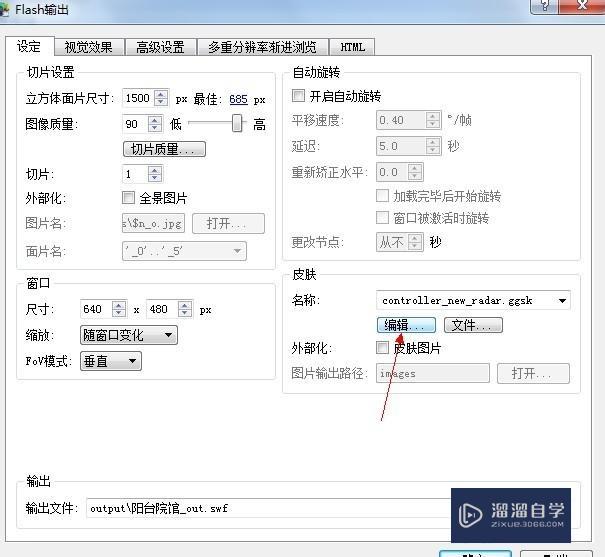
Task: Click the window height 480 field
Action: click(162, 309)
